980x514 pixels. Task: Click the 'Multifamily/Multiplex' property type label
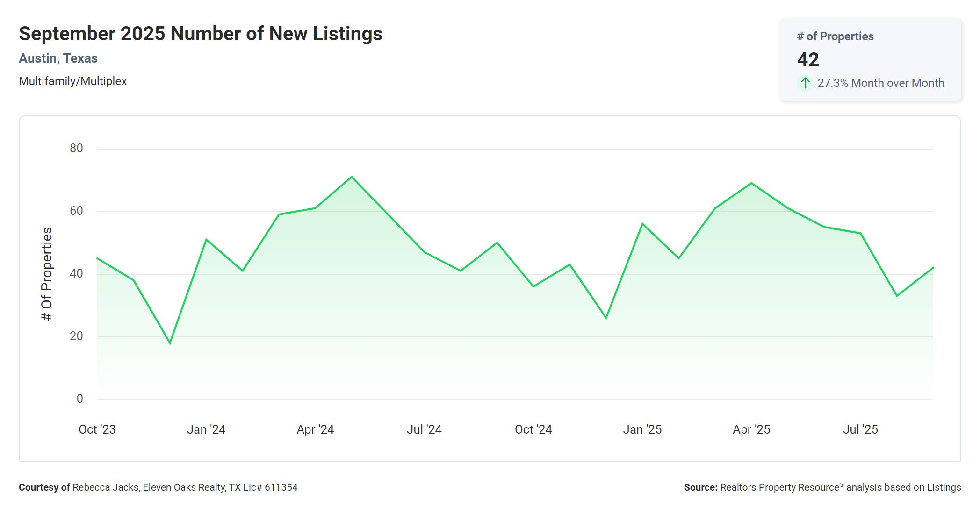pyautogui.click(x=72, y=81)
